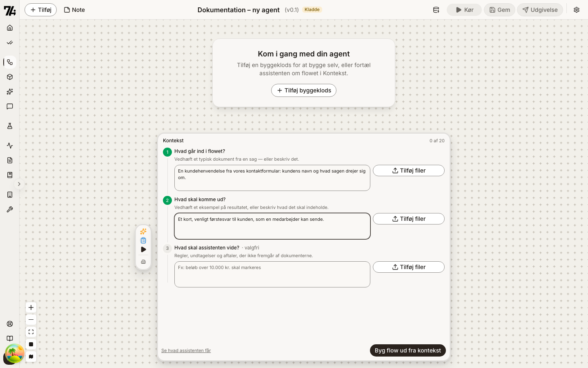Click Tilføj filer for 'Hvad går ind i flowet?'
The height and width of the screenshot is (368, 588).
click(x=409, y=171)
